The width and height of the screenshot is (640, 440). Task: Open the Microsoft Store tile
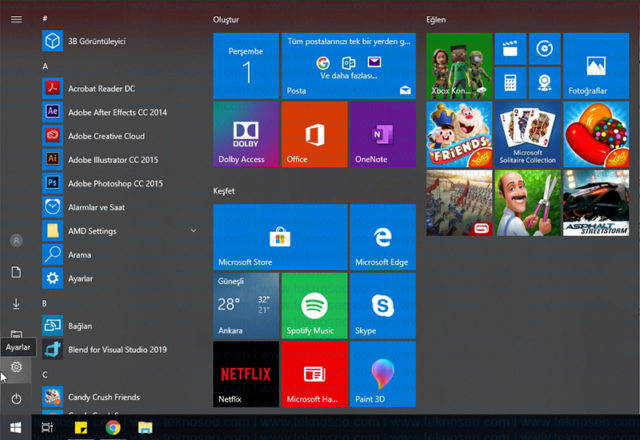coord(280,237)
